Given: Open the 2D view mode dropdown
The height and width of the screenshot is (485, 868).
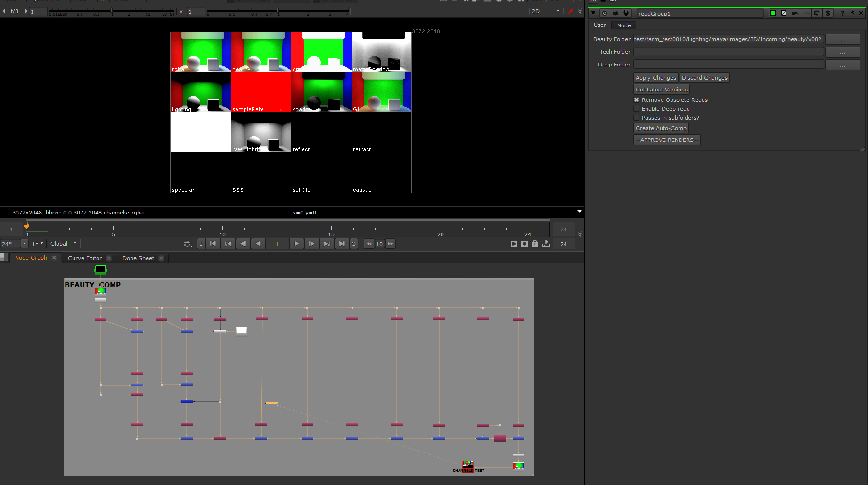Looking at the screenshot, I should pos(546,11).
